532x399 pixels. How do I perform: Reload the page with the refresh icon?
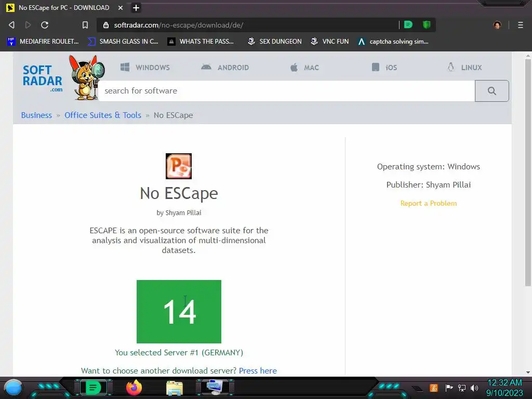[x=45, y=25]
